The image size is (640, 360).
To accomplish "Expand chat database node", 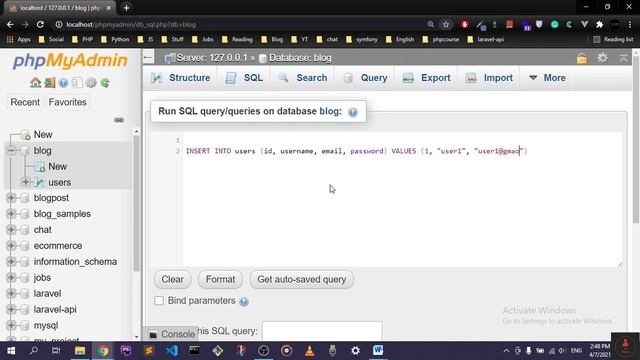I will point(11,230).
